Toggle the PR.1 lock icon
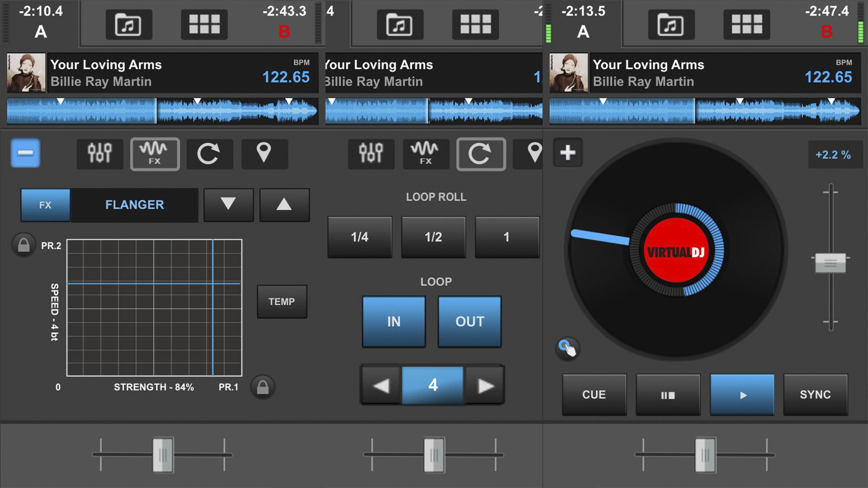 point(263,387)
